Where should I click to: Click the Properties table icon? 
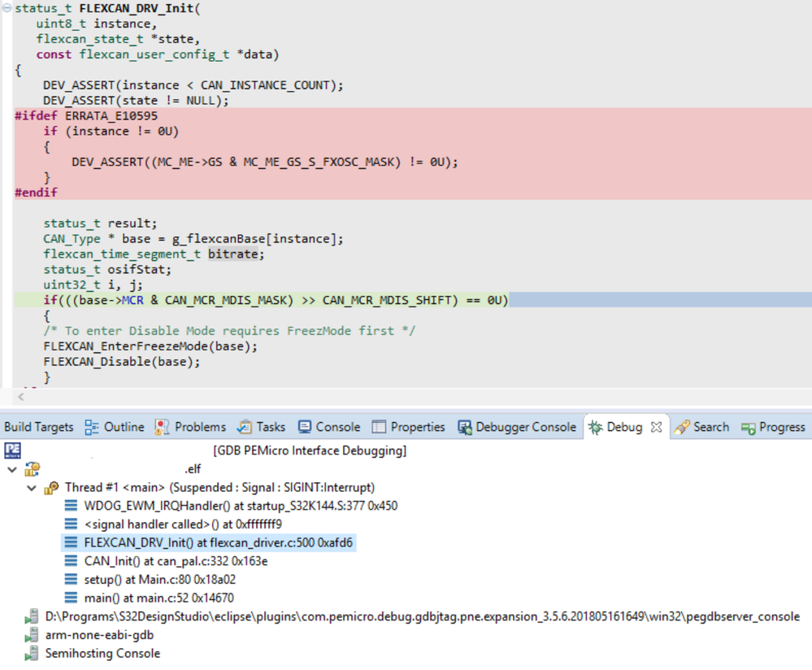pos(379,427)
